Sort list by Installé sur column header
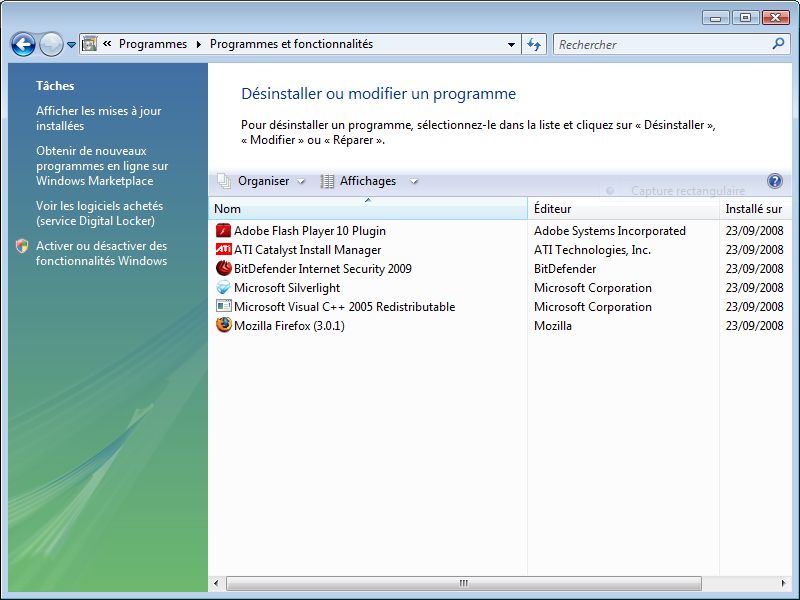The width and height of the screenshot is (800, 600). [x=755, y=209]
